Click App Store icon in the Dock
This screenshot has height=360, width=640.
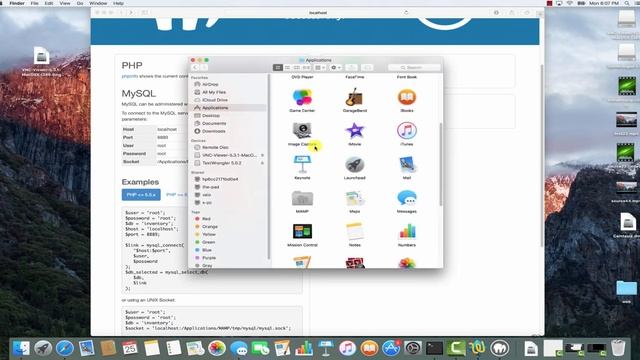(391, 348)
